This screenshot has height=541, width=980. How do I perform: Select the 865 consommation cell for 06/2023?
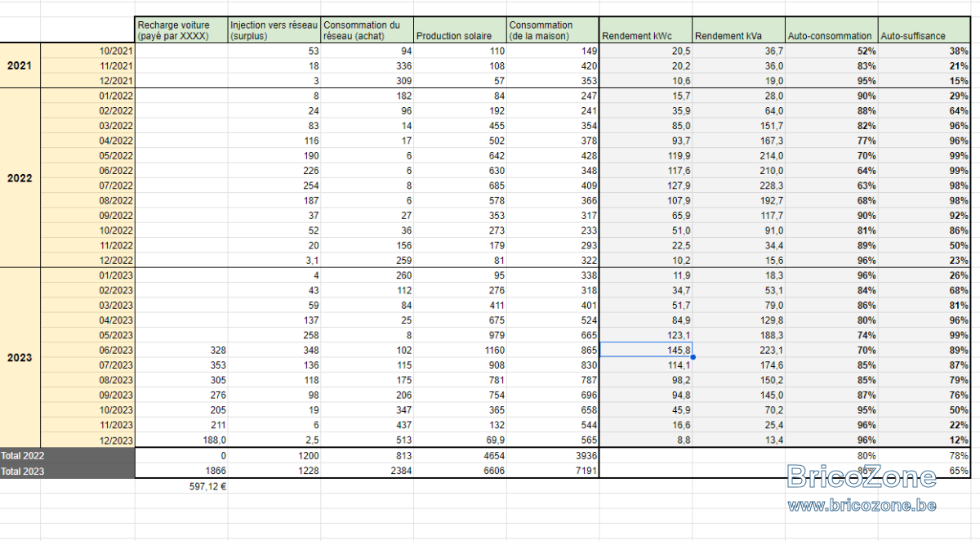pyautogui.click(x=553, y=350)
